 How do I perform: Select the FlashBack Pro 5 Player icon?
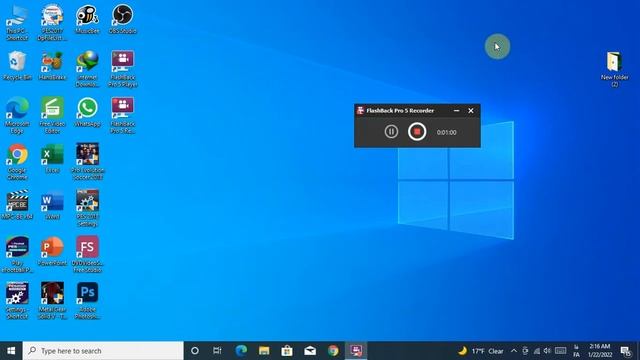coord(122,69)
